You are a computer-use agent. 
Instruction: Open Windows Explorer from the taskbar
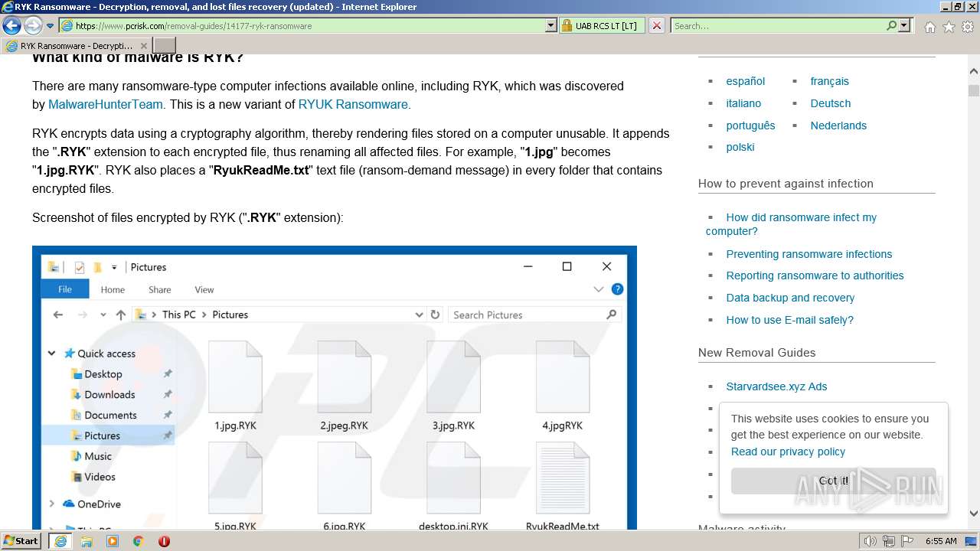(87, 541)
